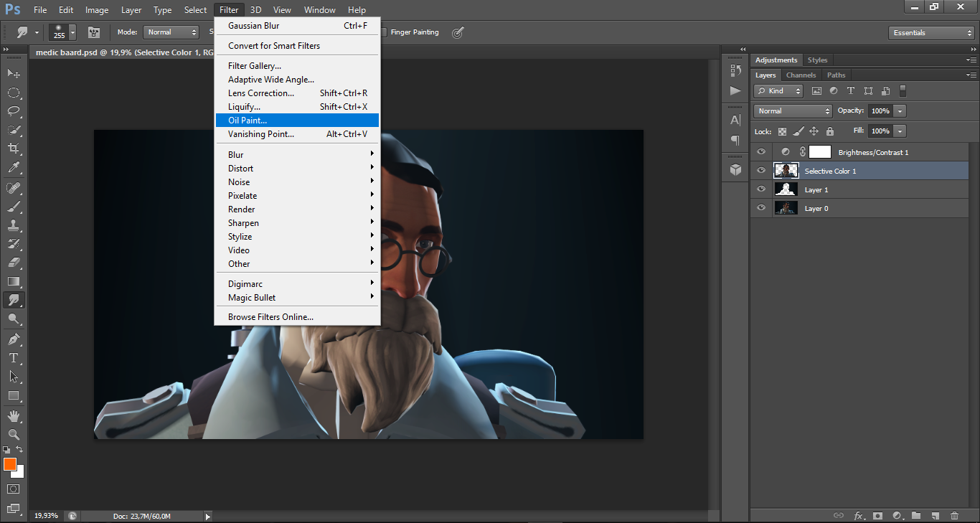Hide the Brightness/Contrast 1 layer
This screenshot has width=980, height=523.
(761, 152)
